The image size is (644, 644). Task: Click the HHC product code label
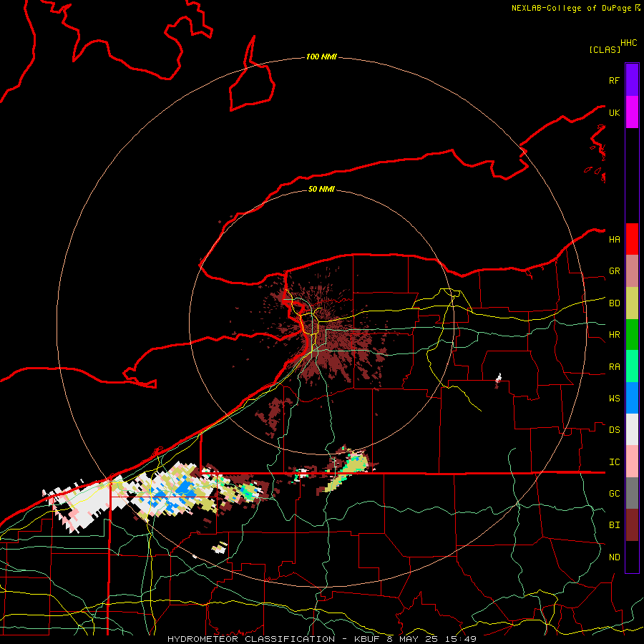628,43
